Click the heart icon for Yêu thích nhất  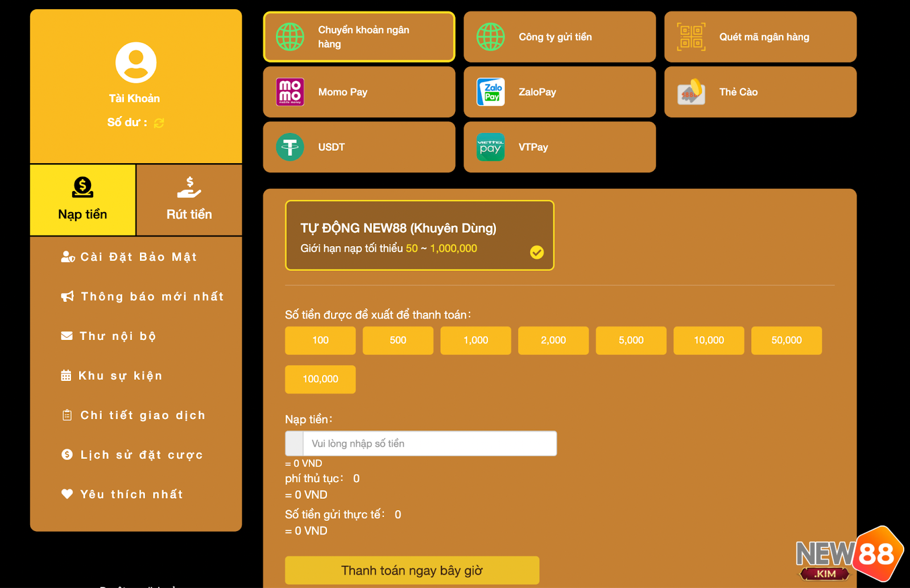coord(67,494)
